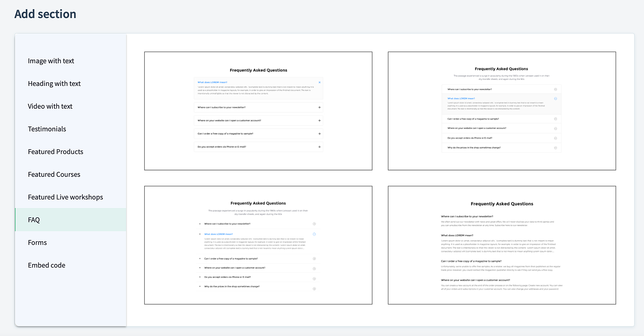The width and height of the screenshot is (644, 336).
Task: Choose Video with text in sidebar
Action: pyautogui.click(x=50, y=106)
